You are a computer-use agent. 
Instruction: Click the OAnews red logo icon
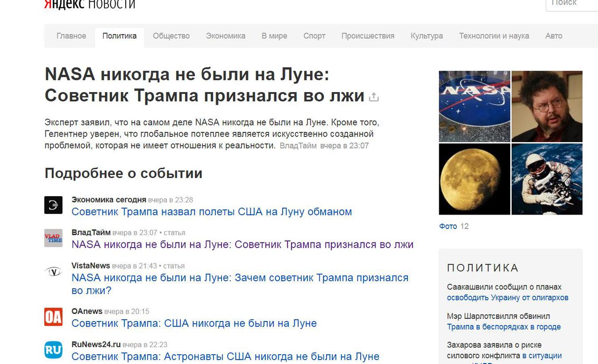click(x=53, y=316)
